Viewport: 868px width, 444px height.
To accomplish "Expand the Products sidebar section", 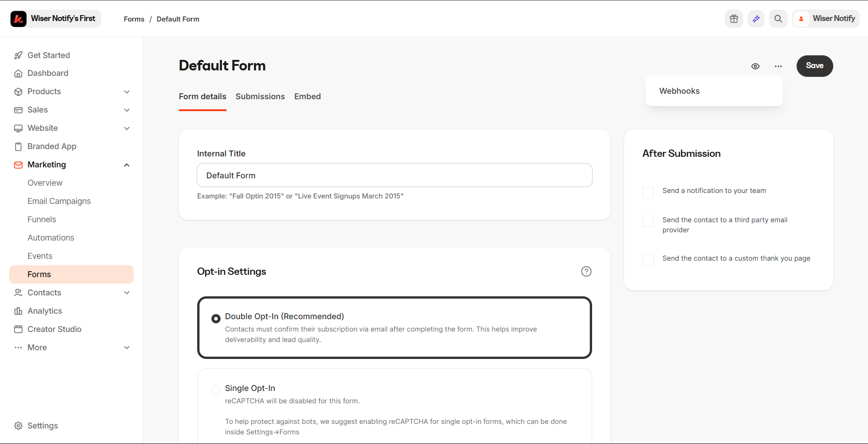I will [x=127, y=92].
